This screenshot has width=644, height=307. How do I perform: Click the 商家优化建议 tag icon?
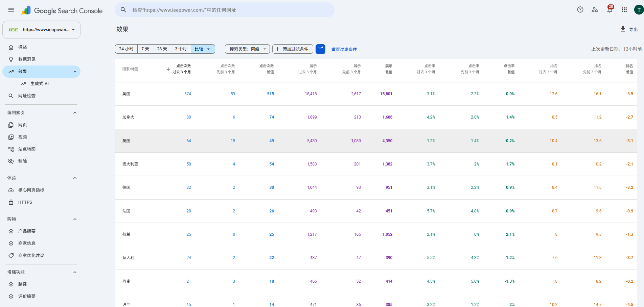(11, 256)
